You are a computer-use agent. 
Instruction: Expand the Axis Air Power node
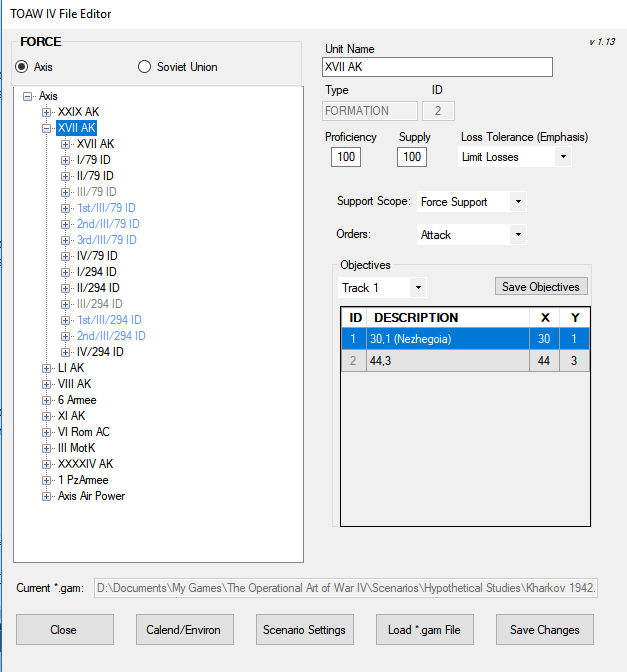pos(46,496)
